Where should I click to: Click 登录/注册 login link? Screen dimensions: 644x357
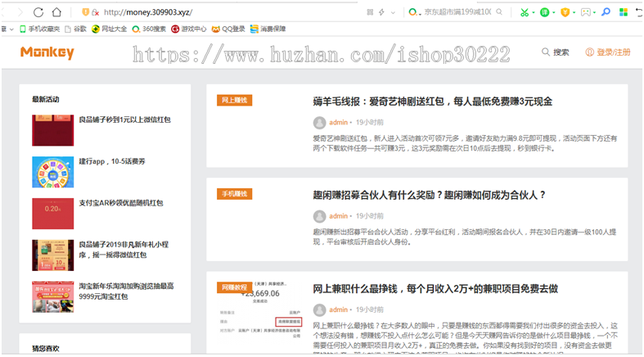tap(608, 52)
